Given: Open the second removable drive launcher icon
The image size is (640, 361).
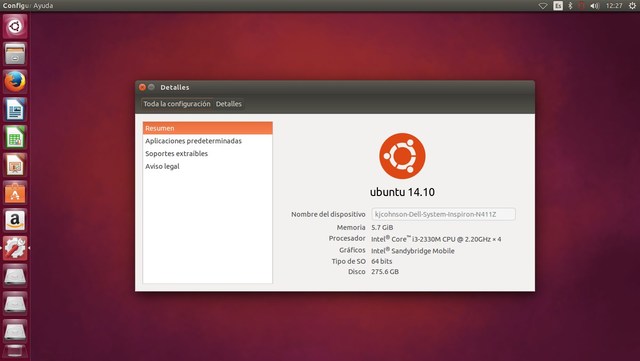Looking at the screenshot, I should click(15, 304).
